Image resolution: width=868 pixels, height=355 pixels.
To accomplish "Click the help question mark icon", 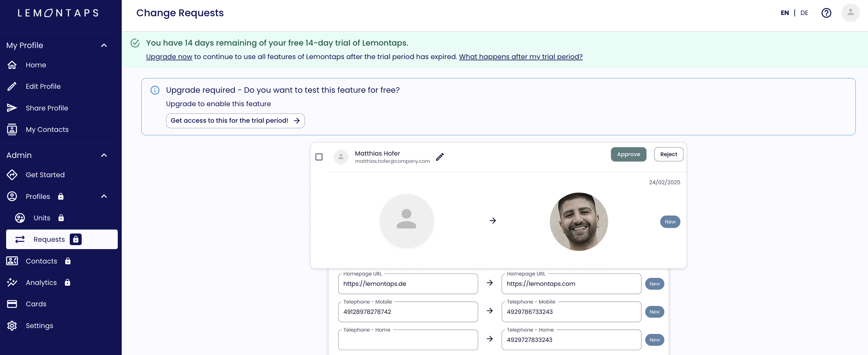I will pyautogui.click(x=826, y=13).
